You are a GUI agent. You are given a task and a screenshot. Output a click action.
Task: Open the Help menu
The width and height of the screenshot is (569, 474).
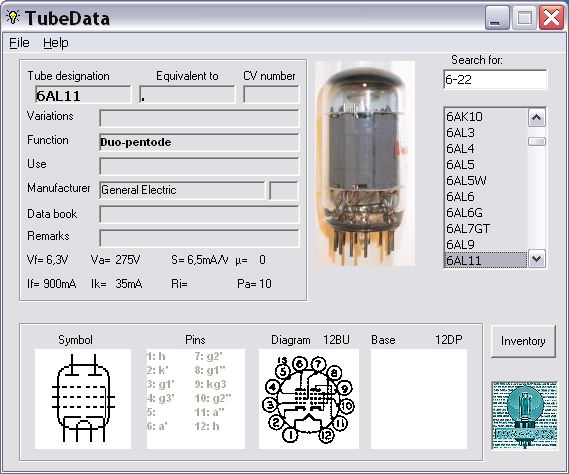click(x=56, y=43)
